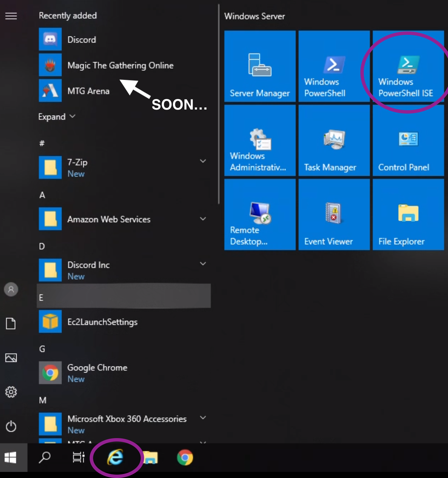Image resolution: width=448 pixels, height=478 pixels.
Task: Launch the Task Manager tile
Action: (334, 140)
